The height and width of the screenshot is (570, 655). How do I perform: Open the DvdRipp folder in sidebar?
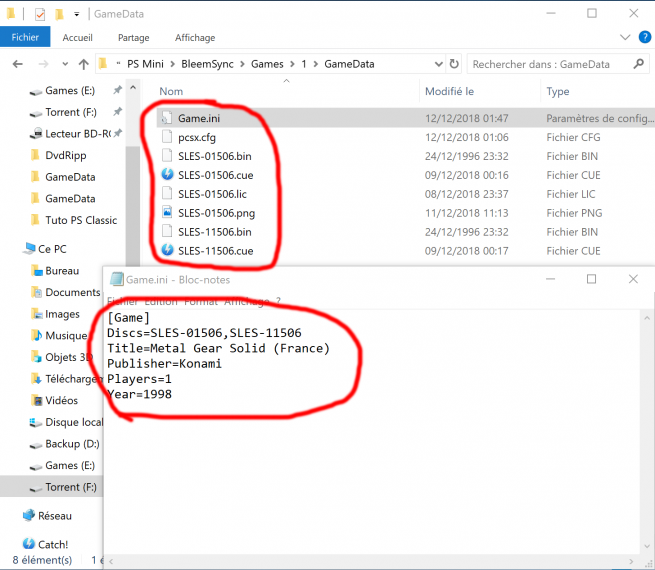coord(66,155)
